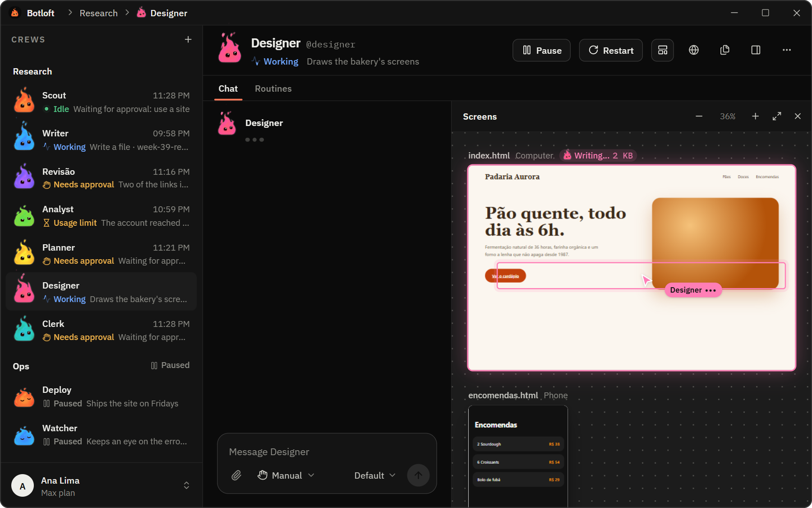Switch to the Routines tab

273,89
